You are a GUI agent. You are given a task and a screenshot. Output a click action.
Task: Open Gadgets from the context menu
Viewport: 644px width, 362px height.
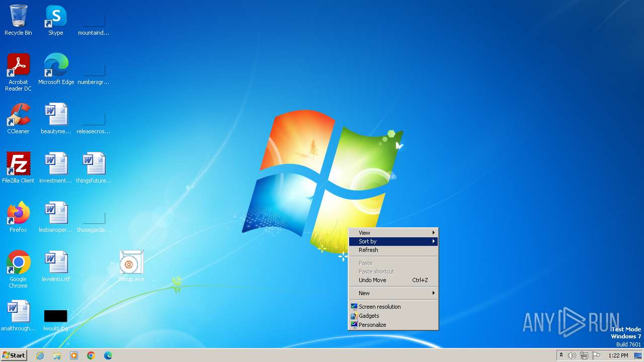[x=393, y=316]
